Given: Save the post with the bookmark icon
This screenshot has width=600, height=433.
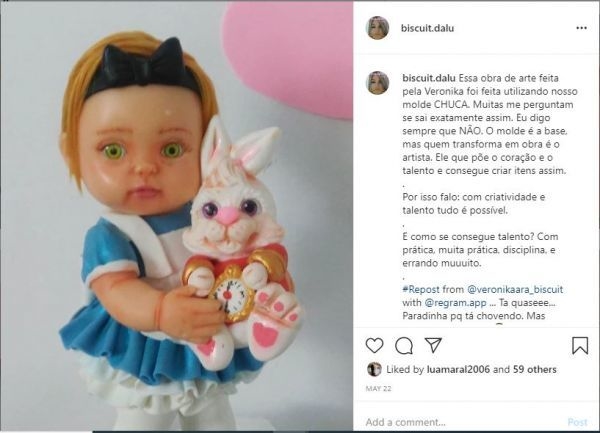Looking at the screenshot, I should tap(580, 345).
